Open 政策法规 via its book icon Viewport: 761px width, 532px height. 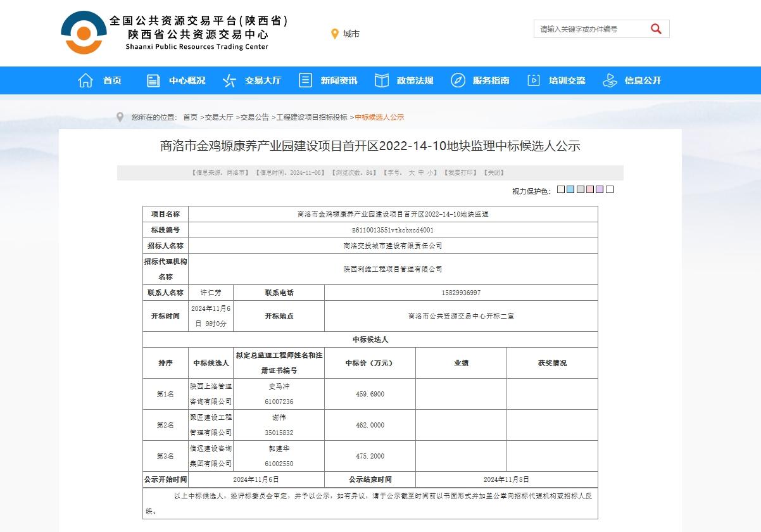[381, 80]
